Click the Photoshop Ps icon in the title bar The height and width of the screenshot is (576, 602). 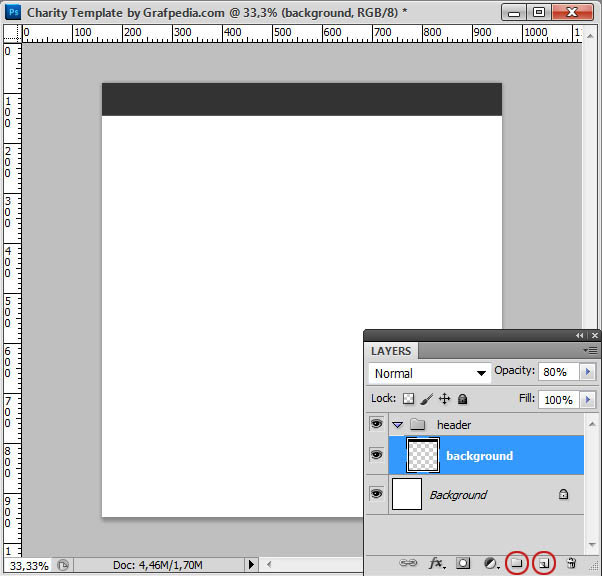pyautogui.click(x=13, y=12)
